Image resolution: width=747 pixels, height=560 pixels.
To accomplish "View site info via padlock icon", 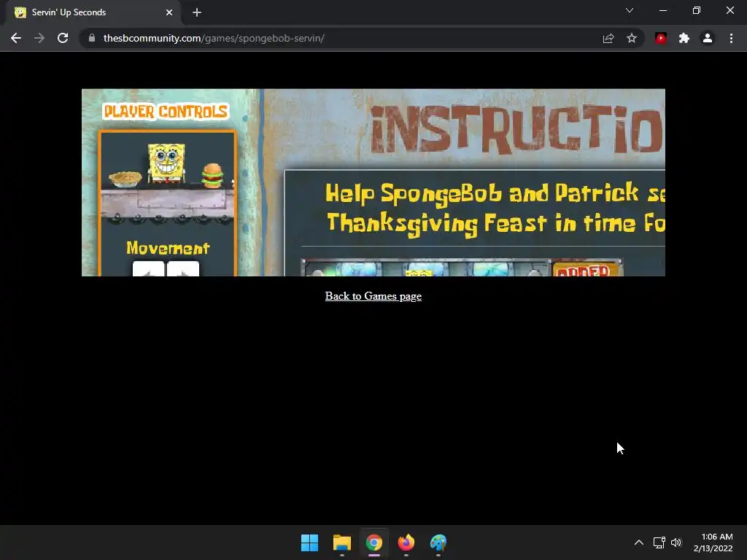I will [92, 38].
